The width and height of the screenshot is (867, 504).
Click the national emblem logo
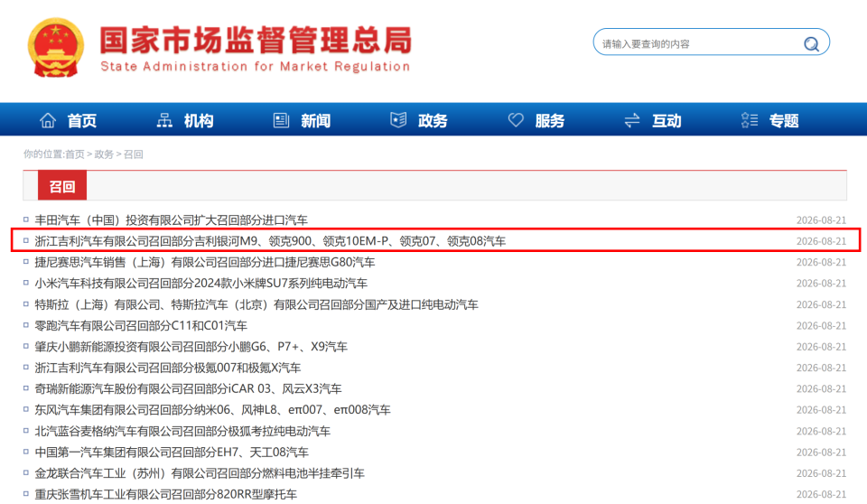(x=56, y=47)
